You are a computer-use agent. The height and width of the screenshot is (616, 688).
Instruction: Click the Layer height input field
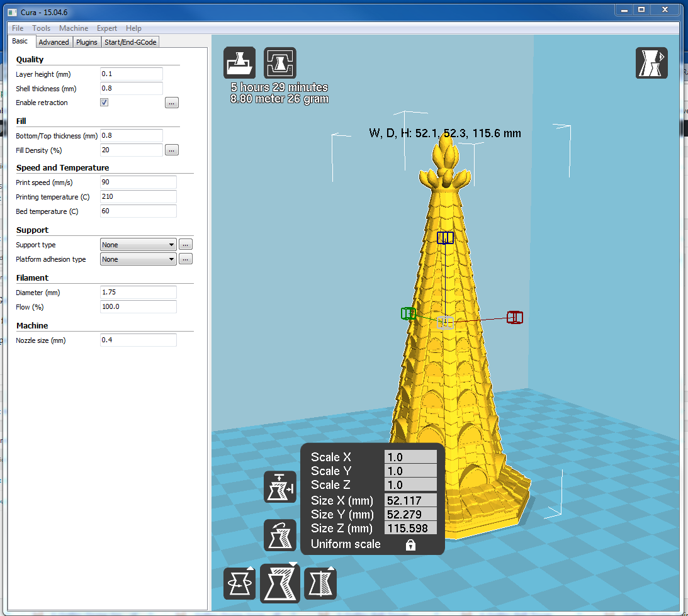(x=131, y=74)
